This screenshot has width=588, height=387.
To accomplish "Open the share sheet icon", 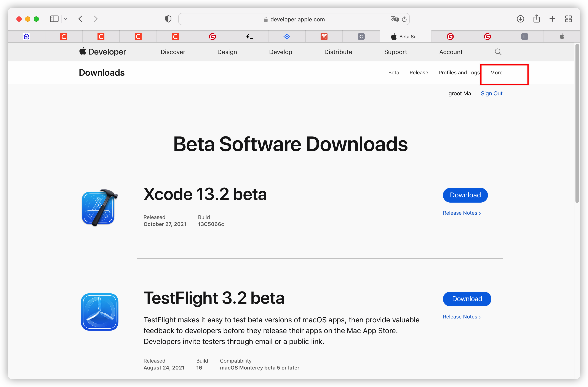I will 536,19.
